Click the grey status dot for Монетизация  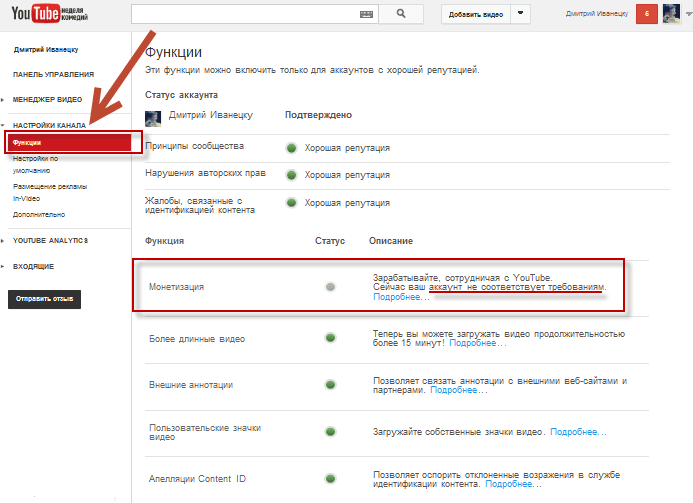point(330,287)
